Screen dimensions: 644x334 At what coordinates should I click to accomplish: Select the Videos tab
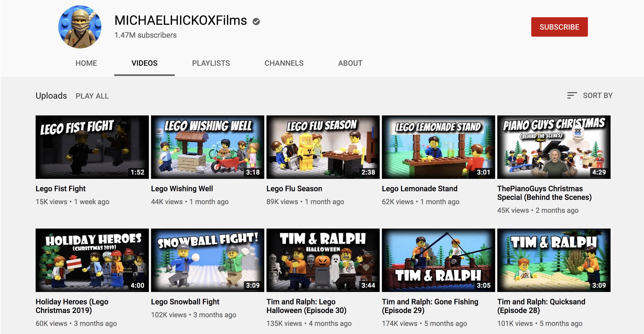pos(144,63)
